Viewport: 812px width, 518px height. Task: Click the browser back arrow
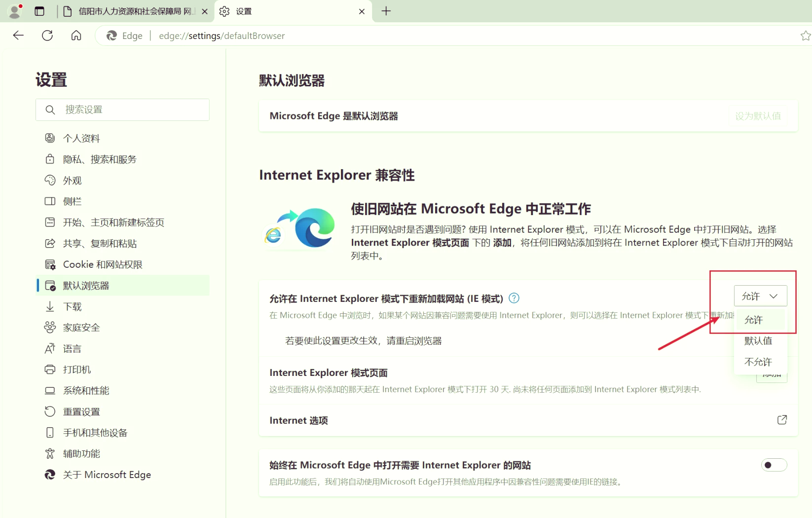(18, 36)
